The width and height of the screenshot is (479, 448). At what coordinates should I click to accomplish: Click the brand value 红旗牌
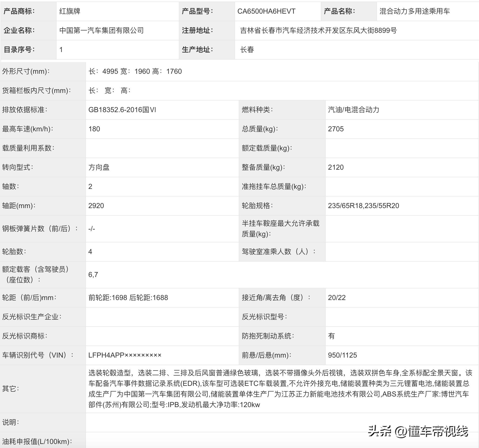coord(70,11)
